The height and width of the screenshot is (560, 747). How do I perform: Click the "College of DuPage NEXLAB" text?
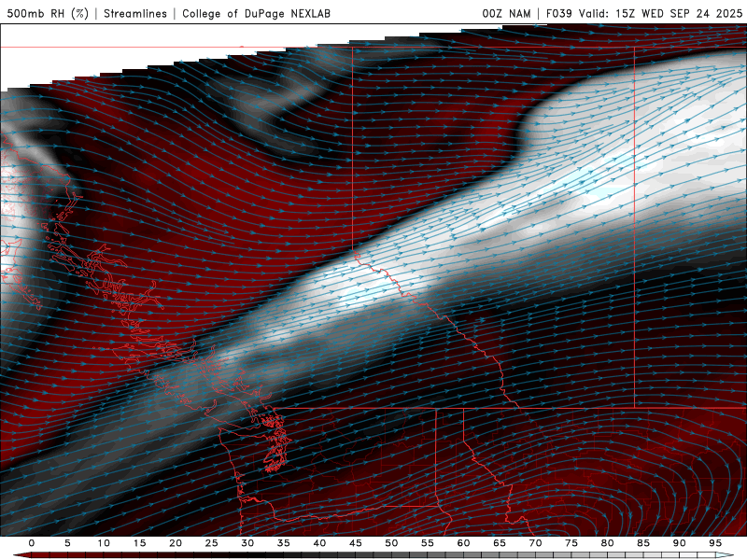pyautogui.click(x=256, y=13)
